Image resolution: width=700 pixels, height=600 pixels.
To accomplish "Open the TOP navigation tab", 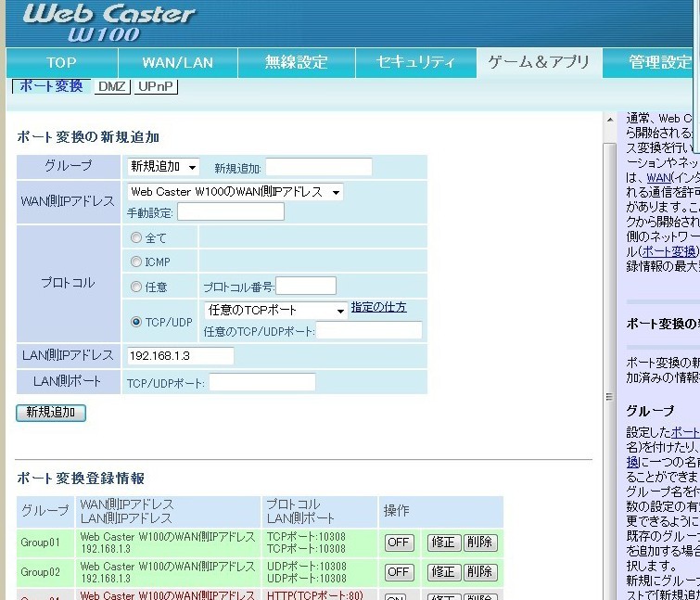I will point(62,62).
